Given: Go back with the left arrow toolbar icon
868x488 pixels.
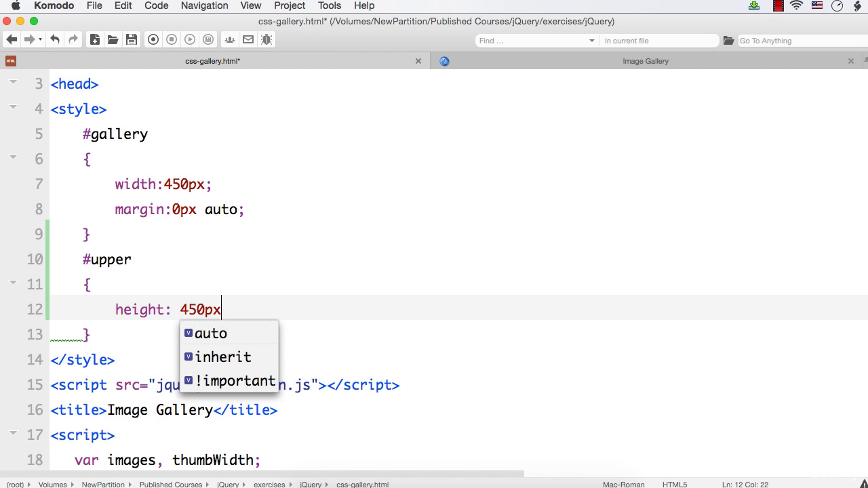Looking at the screenshot, I should click(12, 40).
